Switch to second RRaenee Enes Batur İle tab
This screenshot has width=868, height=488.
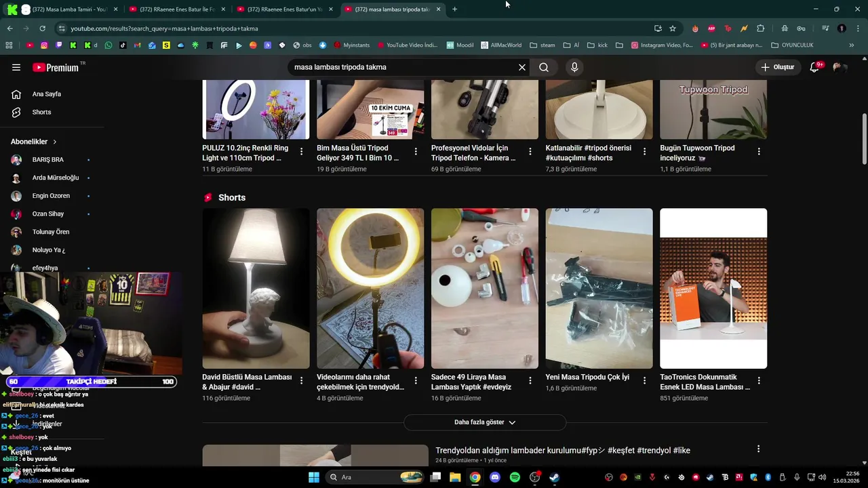177,9
